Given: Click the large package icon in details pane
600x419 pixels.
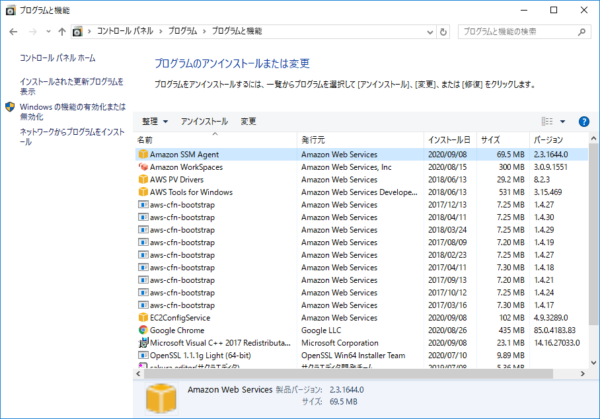Looking at the screenshot, I should (161, 399).
